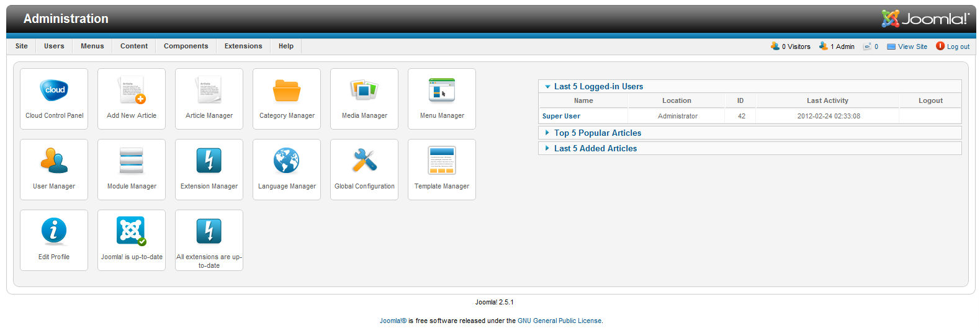Click the Joomla!® footer link

(x=393, y=321)
